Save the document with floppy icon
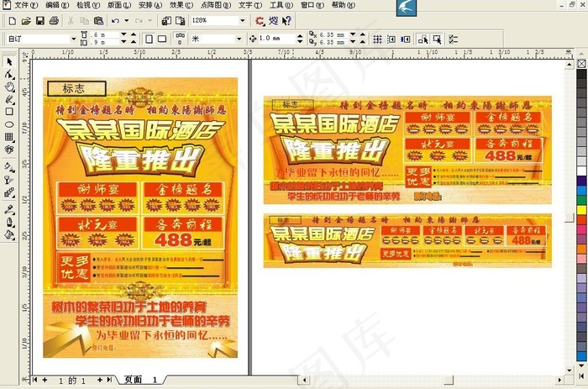 [40, 21]
